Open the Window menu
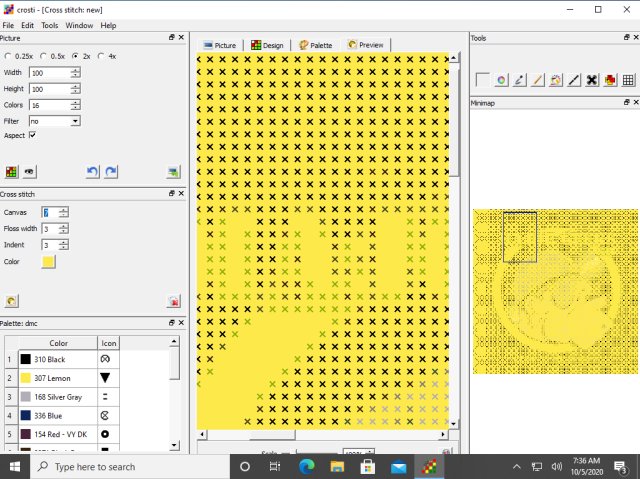The image size is (640, 479). tap(79, 25)
